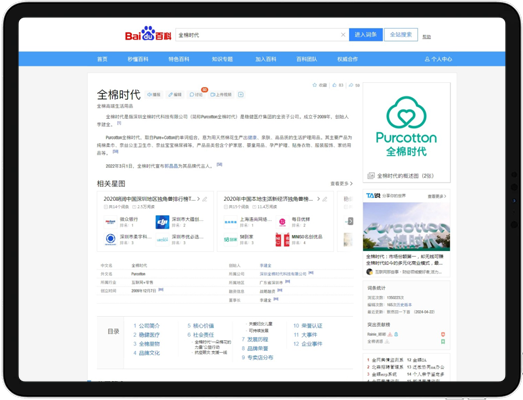Click the small square icon after 上传视频
523x400 pixels.
(x=241, y=95)
